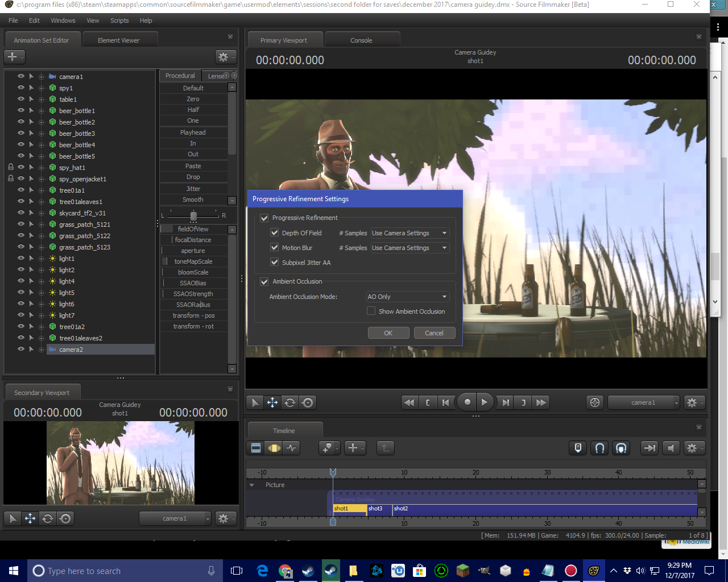728x582 pixels.
Task: Click the add animation set plus button
Action: [x=14, y=57]
